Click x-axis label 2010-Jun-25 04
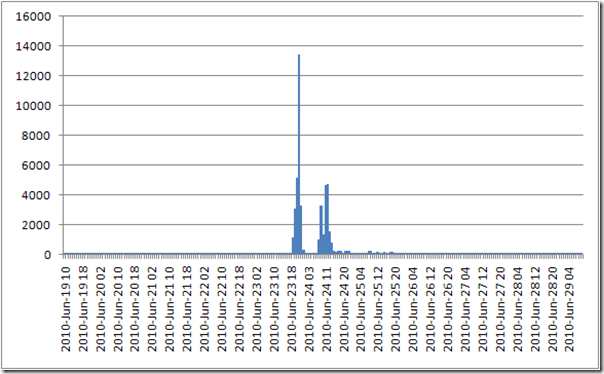Screen dimensions: 604x374 pos(361,309)
